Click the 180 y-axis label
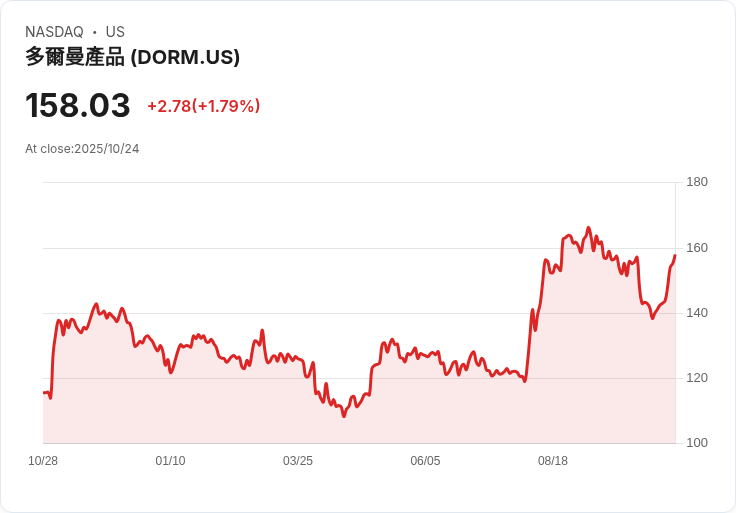736x513 pixels. 697,182
